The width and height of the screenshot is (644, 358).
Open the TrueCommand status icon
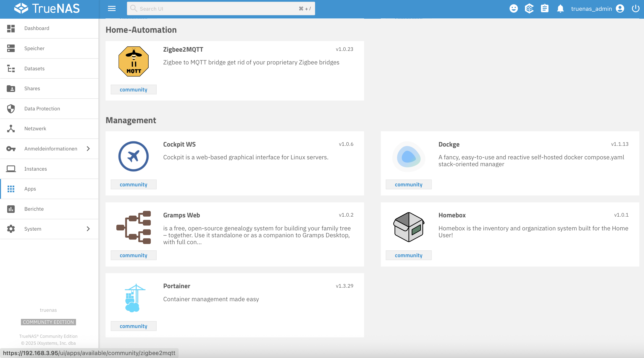(x=529, y=9)
